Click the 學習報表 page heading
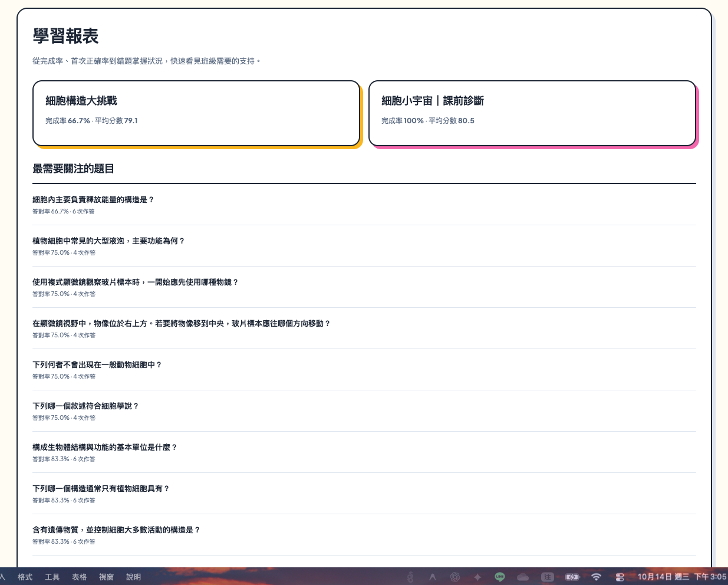The height and width of the screenshot is (585, 728). tap(65, 36)
